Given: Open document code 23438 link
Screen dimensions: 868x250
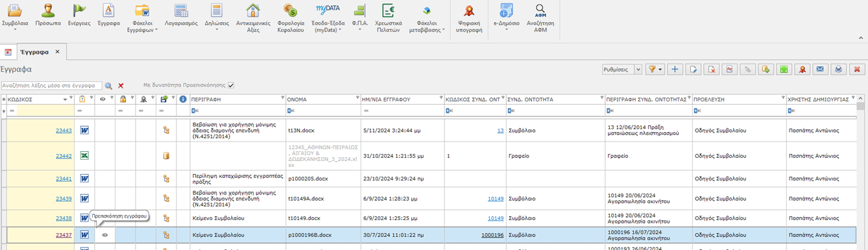Looking at the screenshot, I should [x=64, y=218].
